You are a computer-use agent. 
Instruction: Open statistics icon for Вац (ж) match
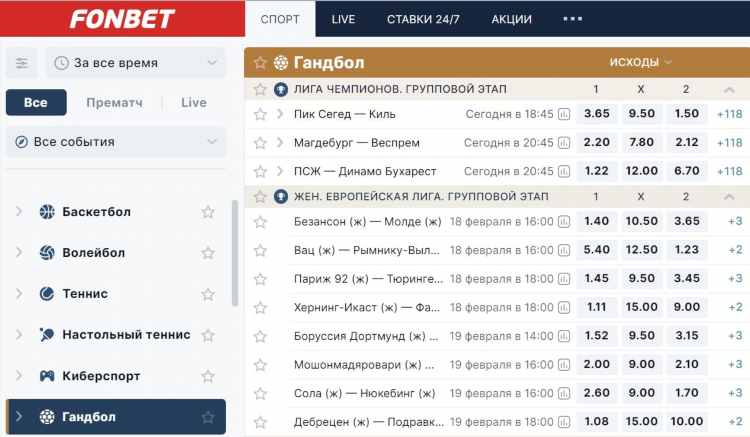click(564, 251)
